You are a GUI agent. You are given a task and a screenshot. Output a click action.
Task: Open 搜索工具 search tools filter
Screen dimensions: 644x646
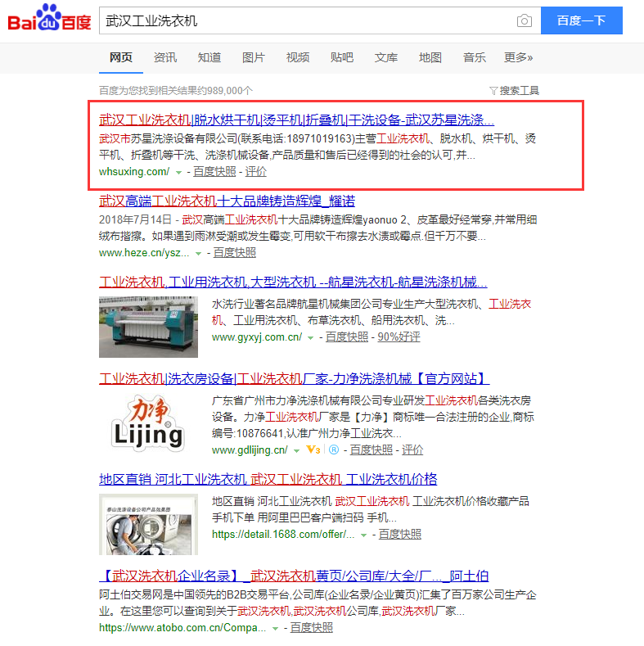[x=514, y=91]
